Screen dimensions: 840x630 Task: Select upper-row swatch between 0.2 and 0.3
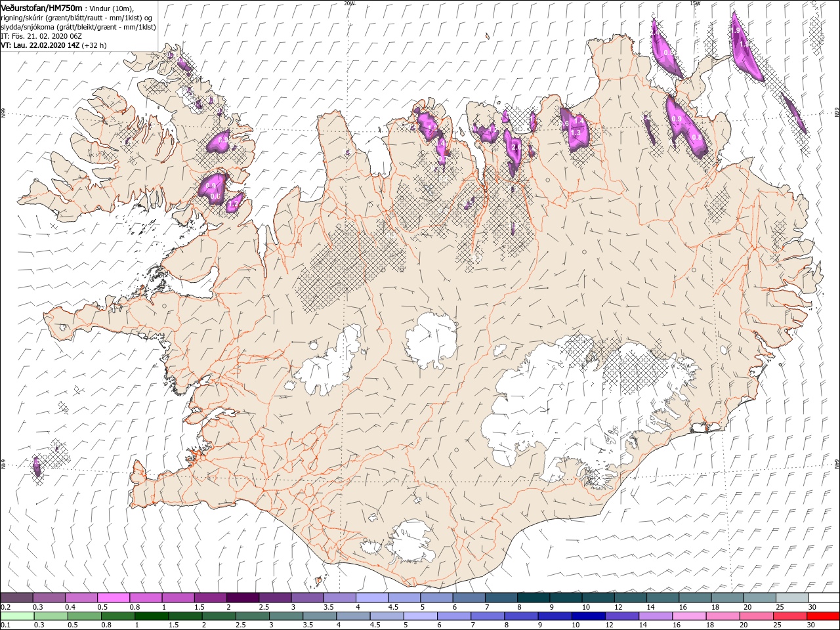(x=16, y=597)
